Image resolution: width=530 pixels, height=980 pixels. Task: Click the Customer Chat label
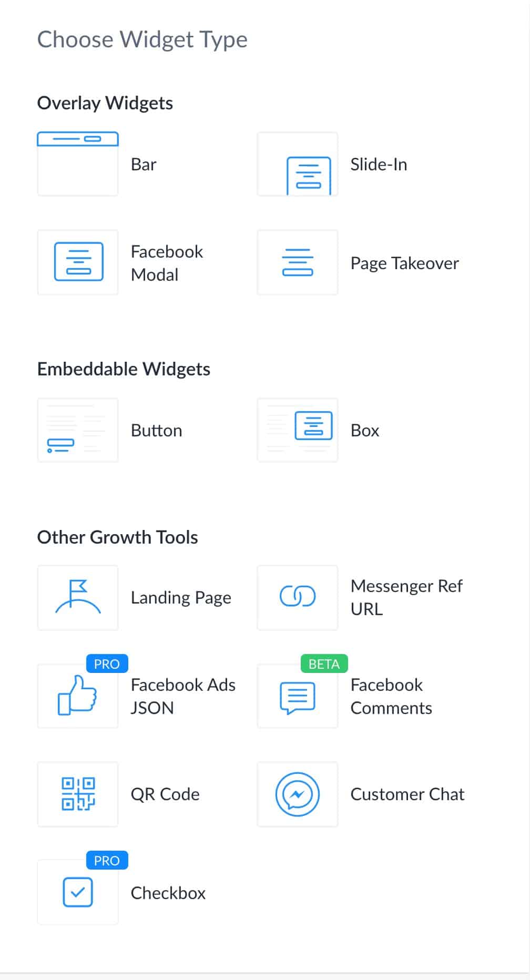pyautogui.click(x=407, y=794)
